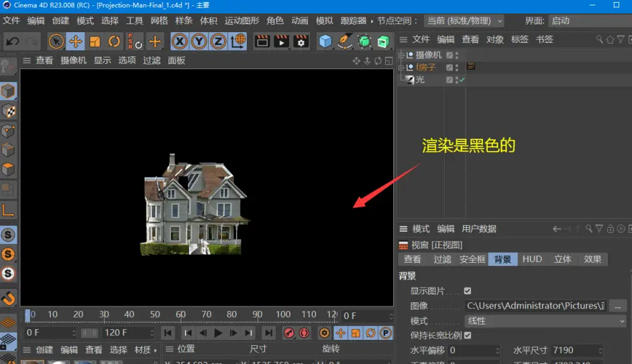Click the Record Active Objects button
This screenshot has height=364, width=632.
[x=288, y=333]
